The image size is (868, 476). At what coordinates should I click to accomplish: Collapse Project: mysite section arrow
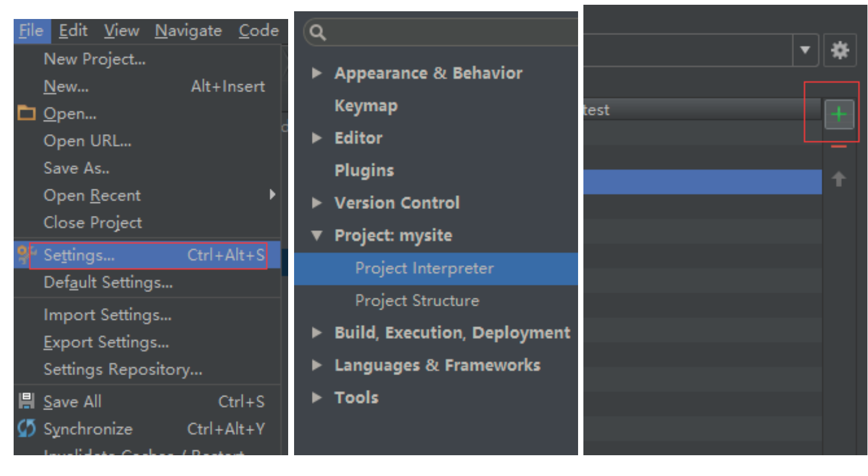pos(317,236)
